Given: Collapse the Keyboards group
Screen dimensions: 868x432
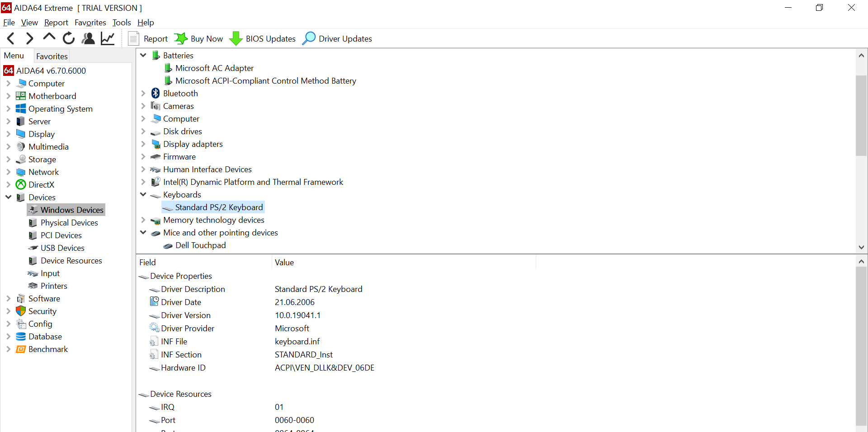Looking at the screenshot, I should pos(143,194).
